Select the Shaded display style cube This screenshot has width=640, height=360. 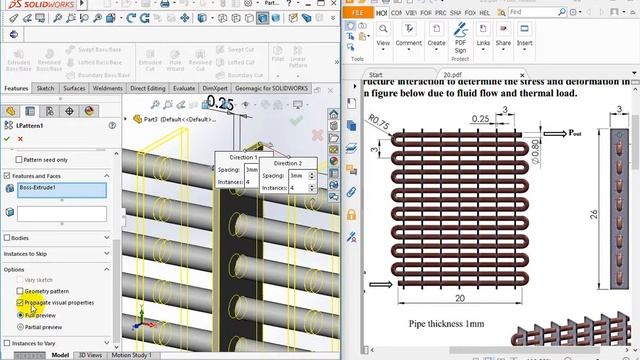click(x=276, y=18)
